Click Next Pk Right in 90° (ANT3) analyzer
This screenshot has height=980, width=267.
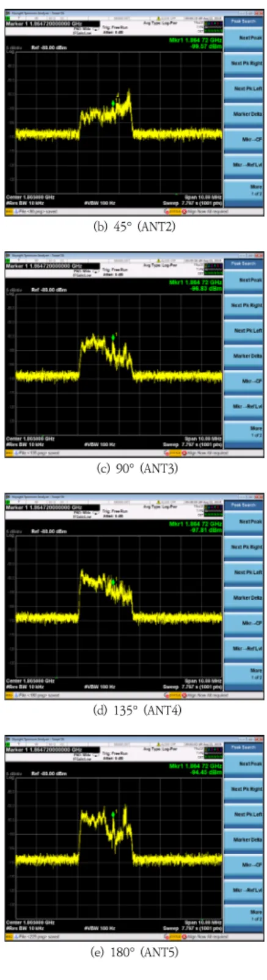point(244,305)
